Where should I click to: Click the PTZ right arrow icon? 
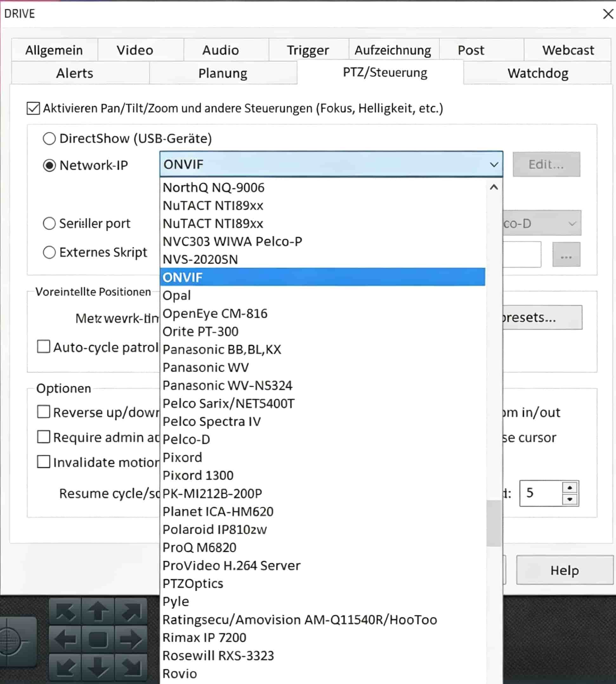click(x=131, y=639)
